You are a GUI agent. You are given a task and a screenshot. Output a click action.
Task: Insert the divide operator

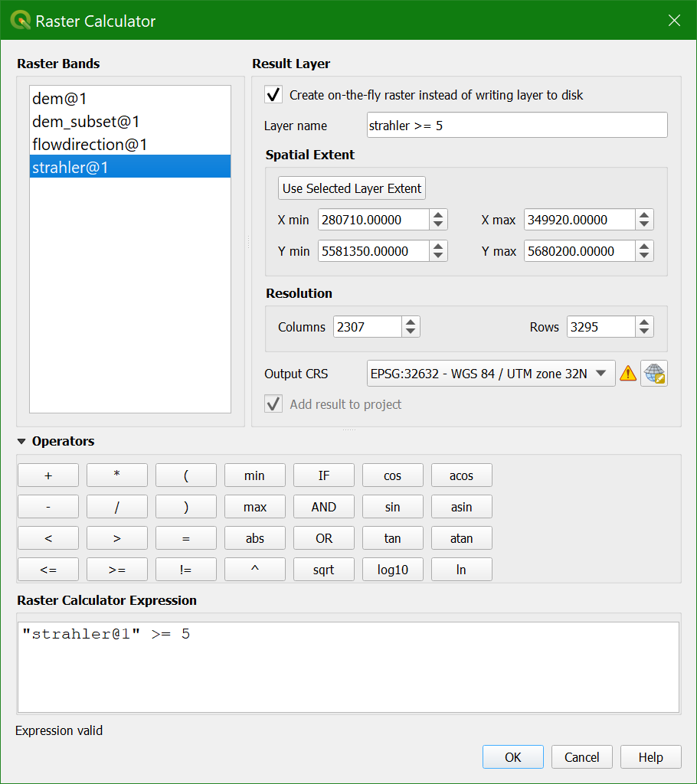(117, 507)
